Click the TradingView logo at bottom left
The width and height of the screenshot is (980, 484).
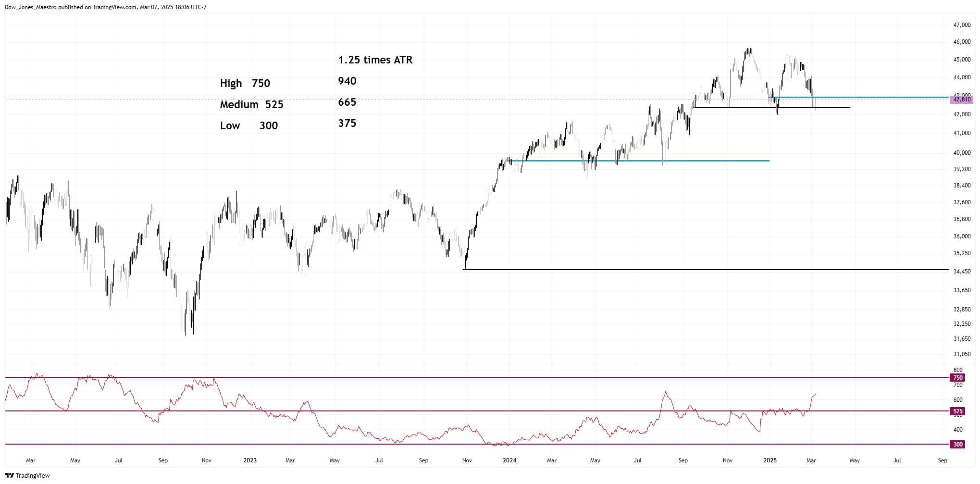point(27,475)
